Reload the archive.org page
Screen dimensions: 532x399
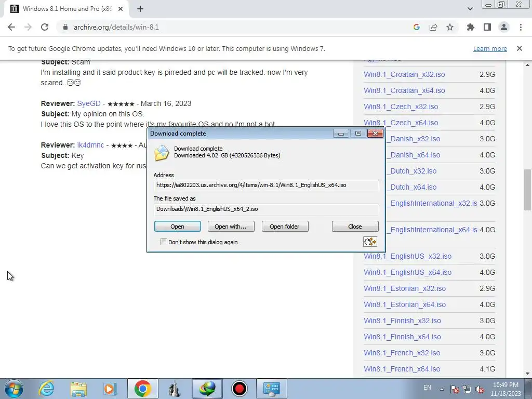(45, 27)
